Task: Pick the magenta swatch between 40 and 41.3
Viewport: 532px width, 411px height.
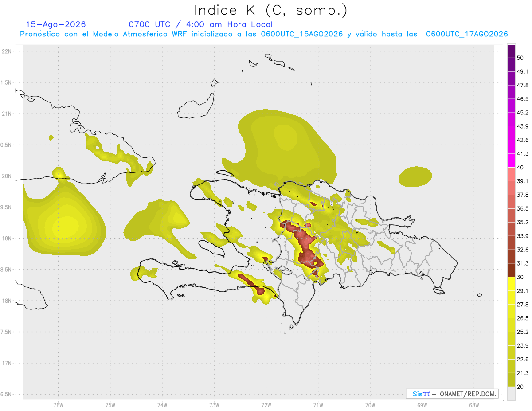Action: click(511, 160)
